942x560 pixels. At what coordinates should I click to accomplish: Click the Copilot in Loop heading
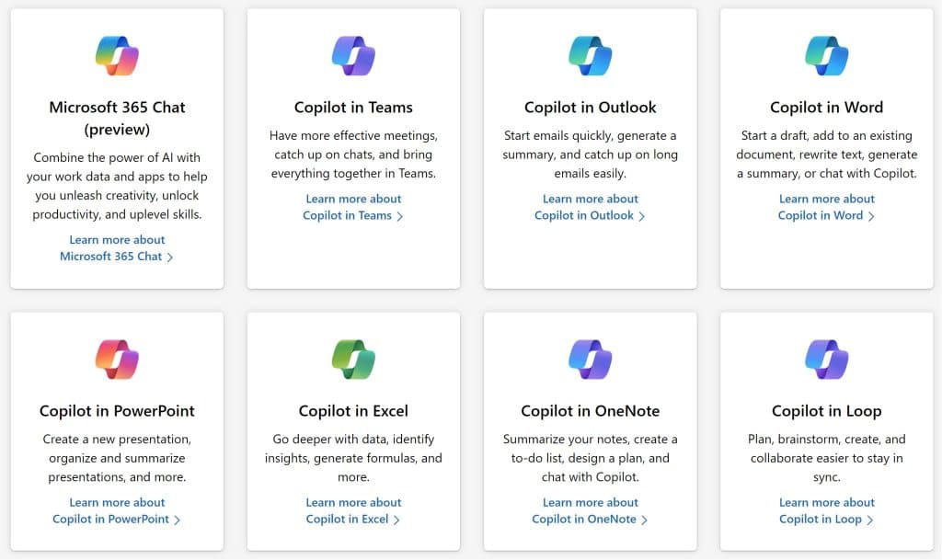tap(827, 411)
